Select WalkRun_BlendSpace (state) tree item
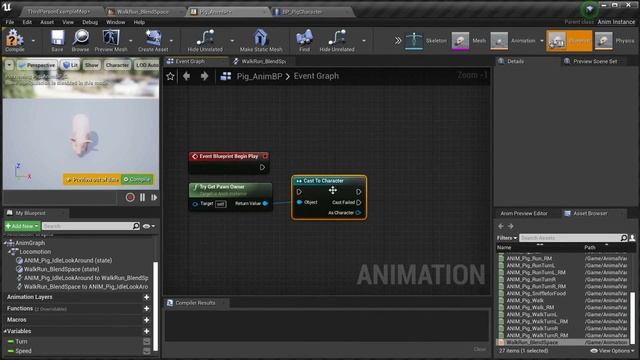The width and height of the screenshot is (640, 360). coord(61,269)
